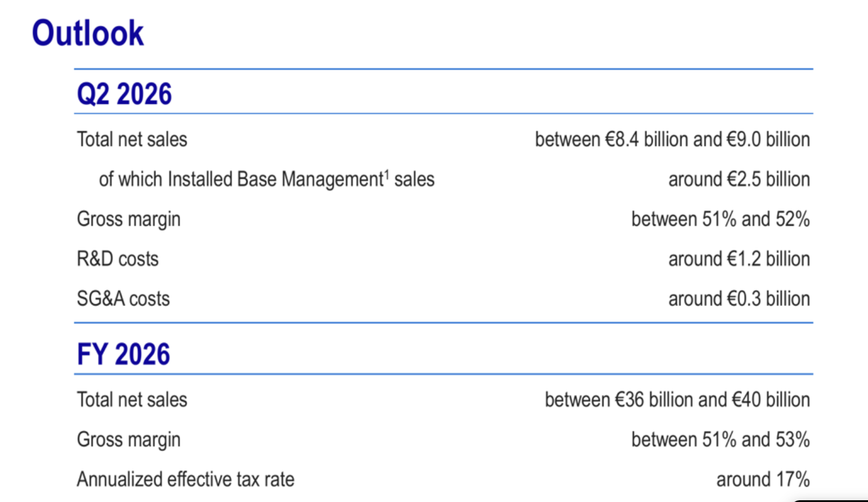
Task: Click the Outlook slide title
Action: pos(87,33)
